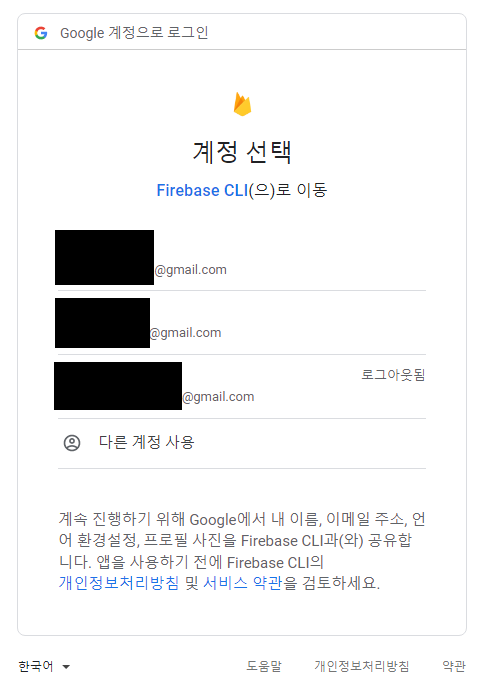Select 다른 계정 사용 option
The width and height of the screenshot is (484, 696).
242,443
